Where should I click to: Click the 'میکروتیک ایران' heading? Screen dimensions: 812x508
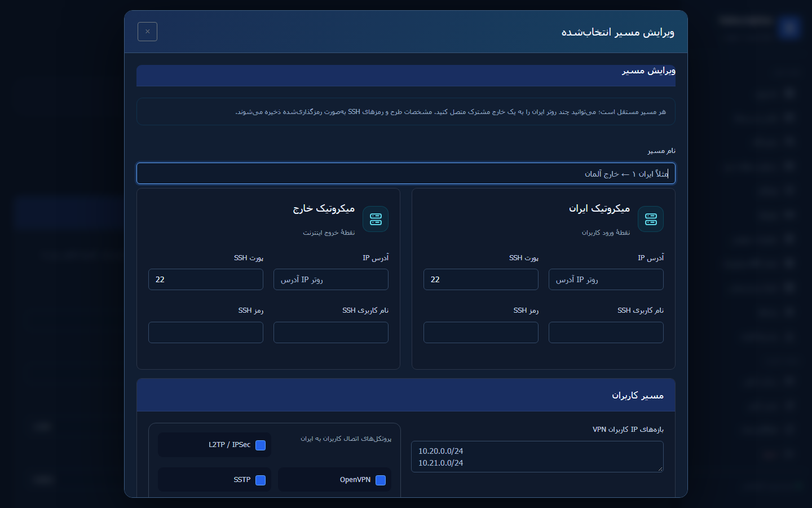pos(599,208)
